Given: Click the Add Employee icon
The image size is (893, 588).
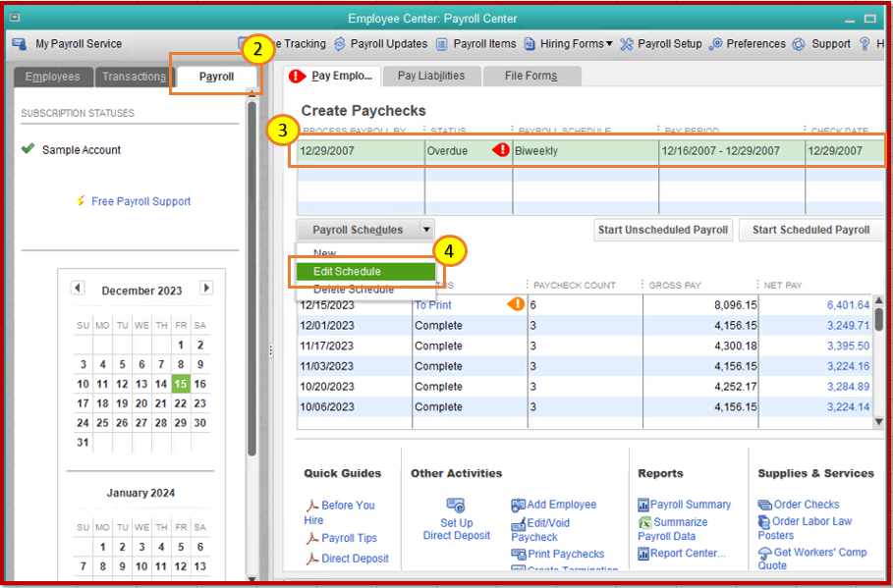Looking at the screenshot, I should [519, 505].
